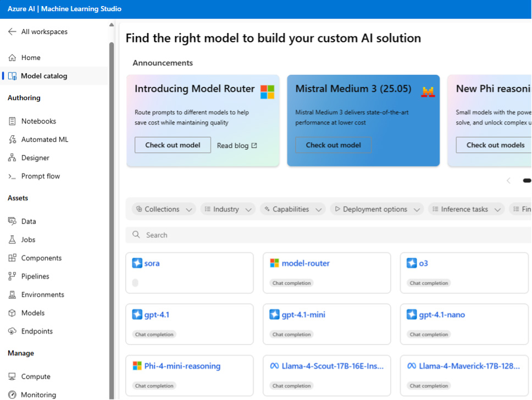Click the external link icon beside Read blog
Viewport: 532px width, 400px height.
(254, 146)
